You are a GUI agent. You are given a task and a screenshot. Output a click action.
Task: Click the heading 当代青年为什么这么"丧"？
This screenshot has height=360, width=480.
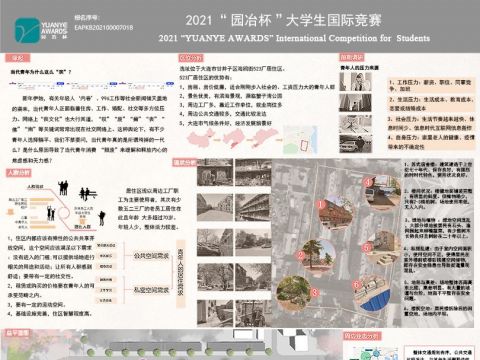point(41,72)
